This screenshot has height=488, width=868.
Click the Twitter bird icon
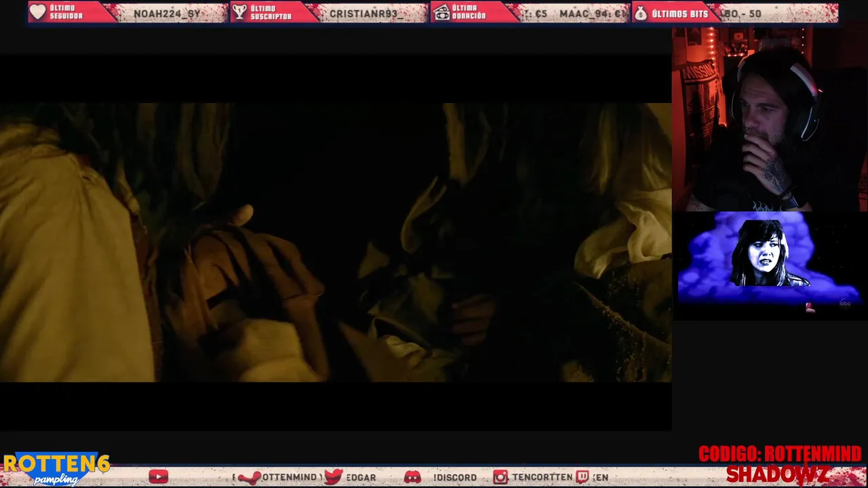tap(333, 477)
